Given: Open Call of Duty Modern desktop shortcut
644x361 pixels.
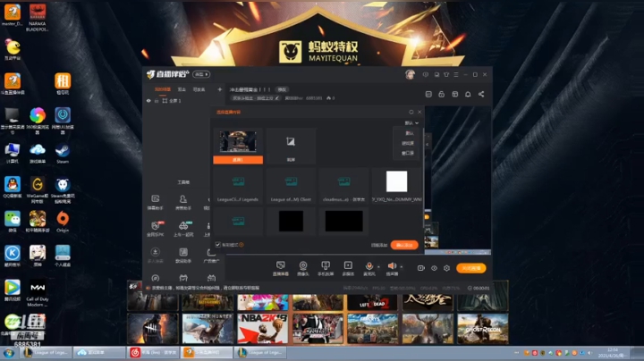Looking at the screenshot, I should point(38,293).
